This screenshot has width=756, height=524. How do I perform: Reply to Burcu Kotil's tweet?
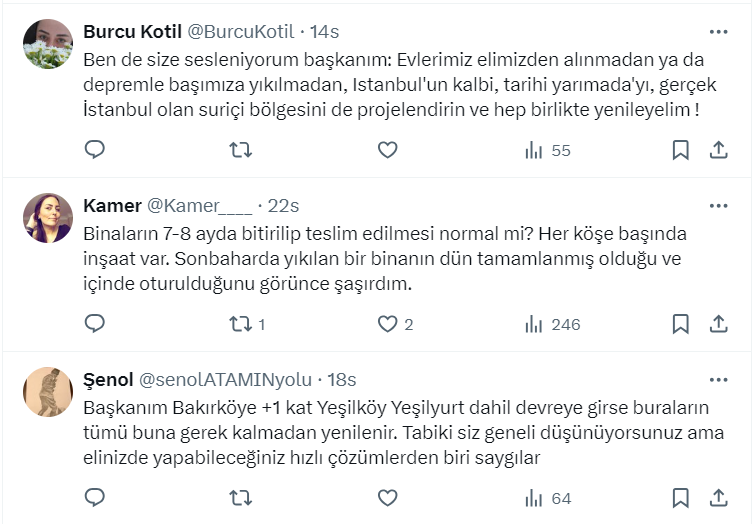coord(95,150)
